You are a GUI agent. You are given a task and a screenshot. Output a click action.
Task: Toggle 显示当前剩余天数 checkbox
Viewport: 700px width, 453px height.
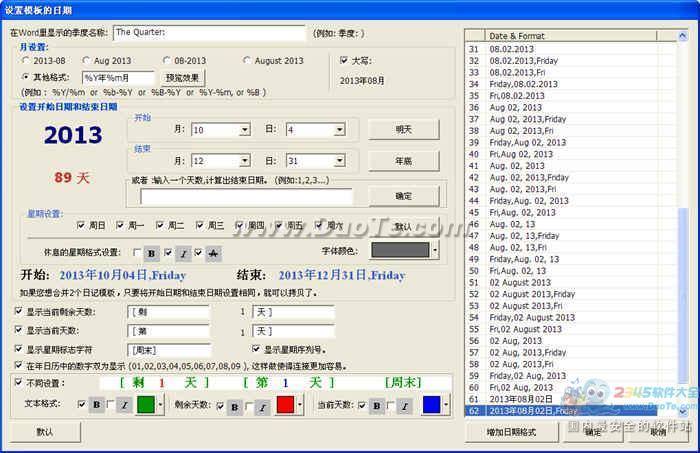tap(18, 311)
